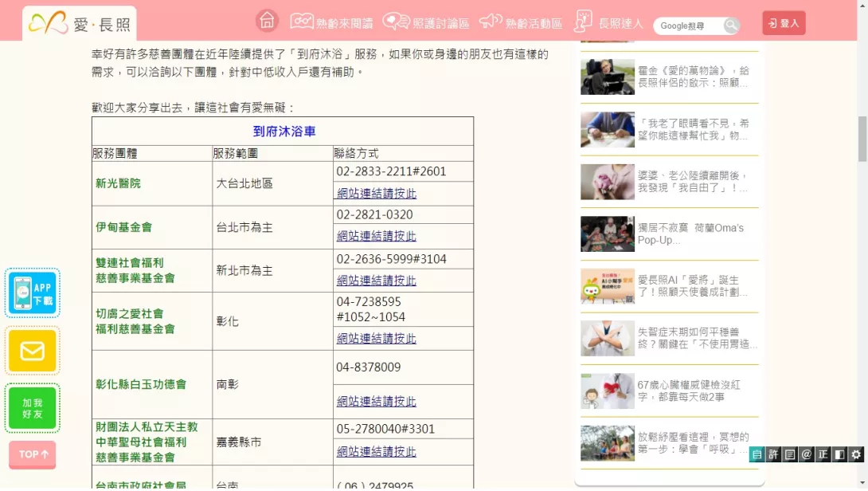
Task: Click phone number 02-2636-5999#3104
Action: (391, 259)
